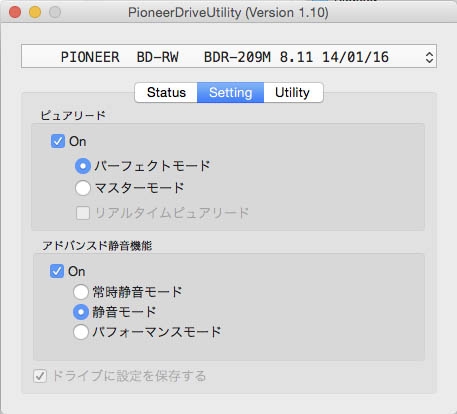Select the パフォーマンスモード radio option

[81, 332]
